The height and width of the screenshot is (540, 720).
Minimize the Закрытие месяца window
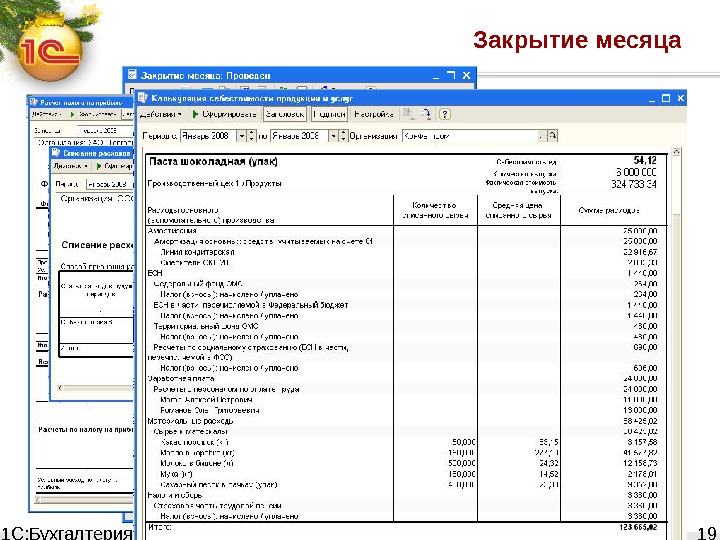coord(436,75)
